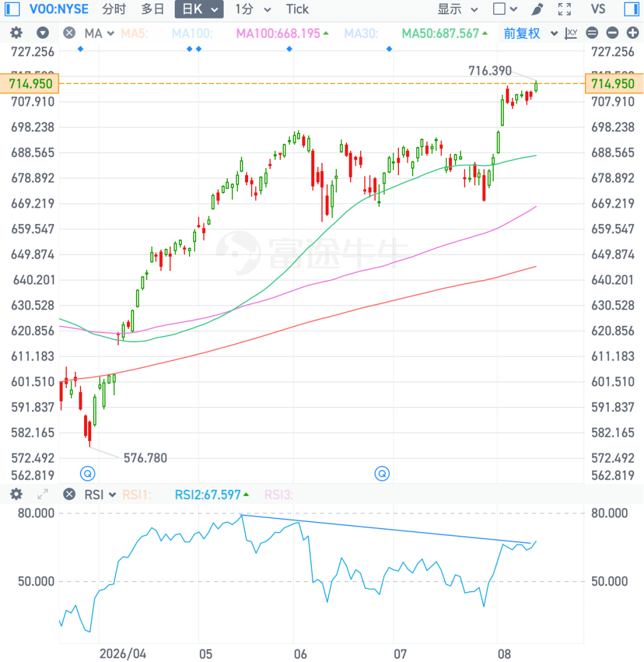
Task: Toggle the light-blue MA100 line
Action: [192, 33]
